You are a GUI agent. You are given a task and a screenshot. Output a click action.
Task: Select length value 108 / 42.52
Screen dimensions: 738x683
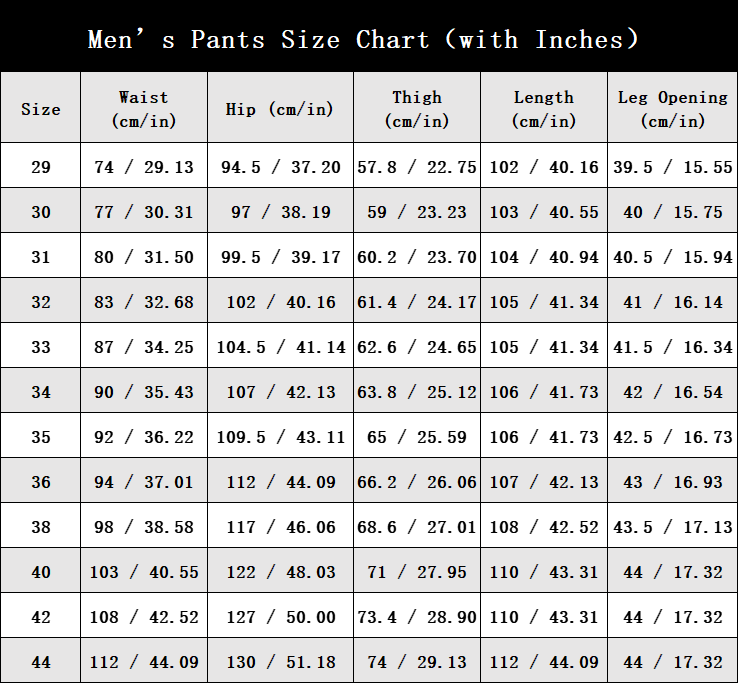click(544, 527)
